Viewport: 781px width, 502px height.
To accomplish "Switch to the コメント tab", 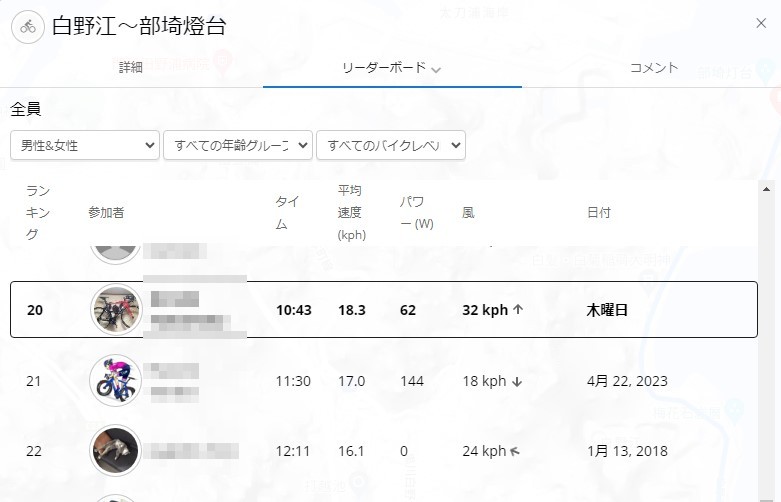I will tap(654, 68).
